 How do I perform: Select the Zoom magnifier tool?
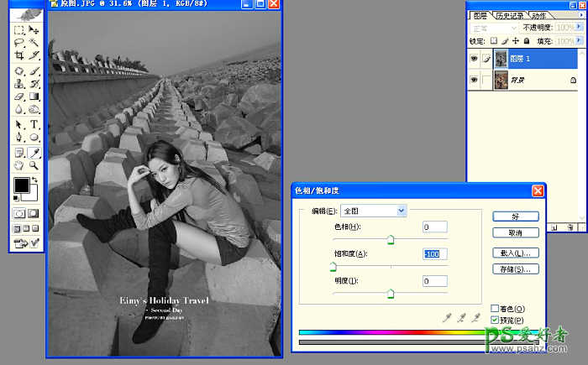pos(34,165)
